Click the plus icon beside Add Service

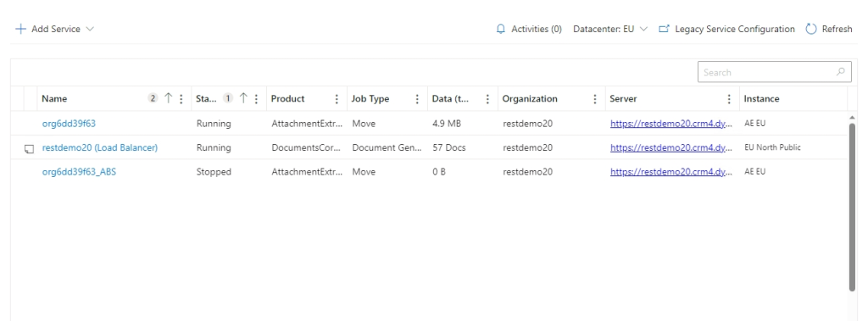pos(20,29)
